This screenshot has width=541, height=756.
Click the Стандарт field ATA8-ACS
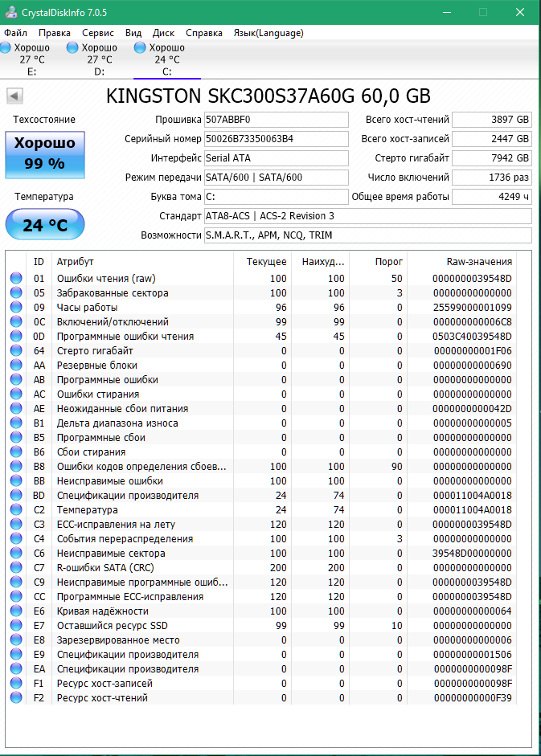367,216
